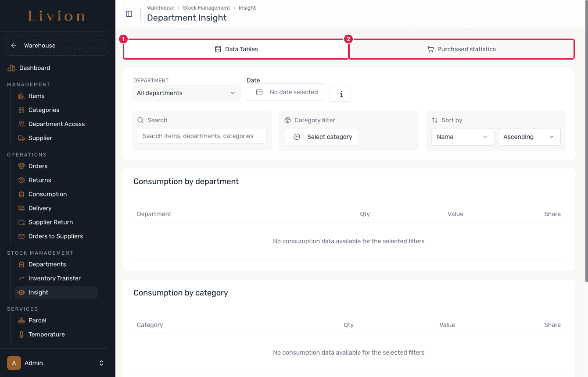This screenshot has height=377, width=588.
Task: Open the Ascending sort order dropdown
Action: click(x=529, y=137)
